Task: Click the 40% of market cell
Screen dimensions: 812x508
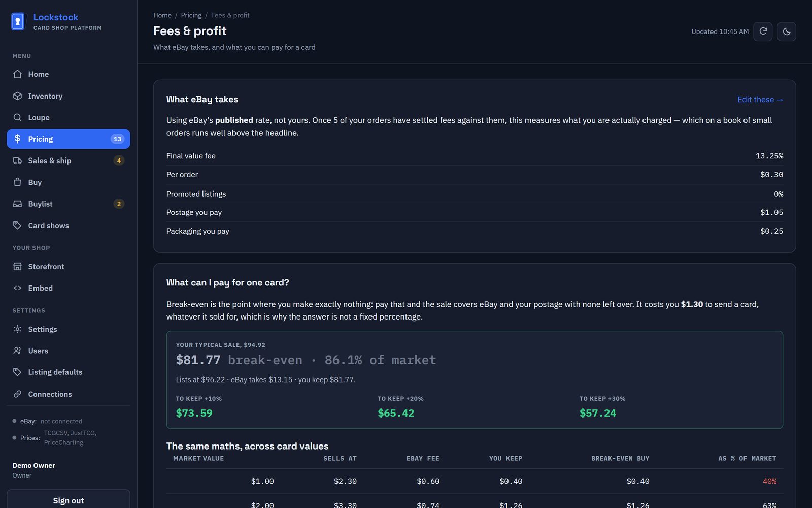Action: (769, 481)
